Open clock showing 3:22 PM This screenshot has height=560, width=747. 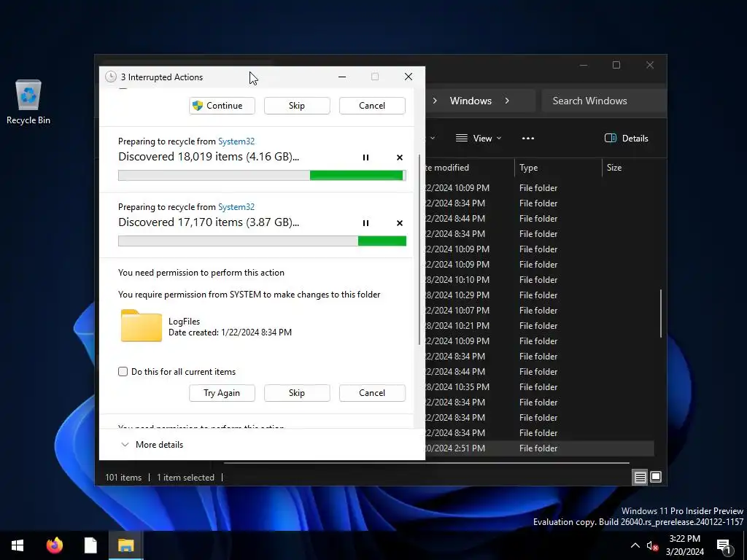pyautogui.click(x=684, y=545)
